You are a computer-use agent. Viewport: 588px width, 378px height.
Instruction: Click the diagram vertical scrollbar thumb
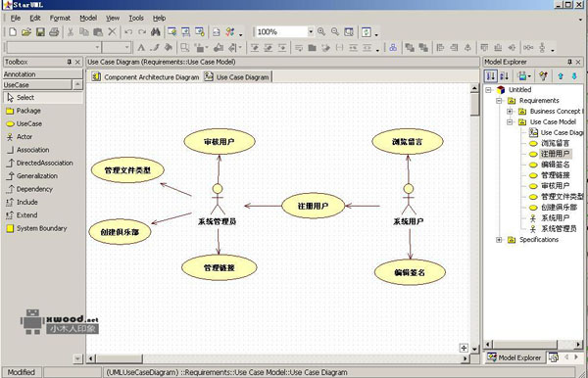click(x=474, y=105)
